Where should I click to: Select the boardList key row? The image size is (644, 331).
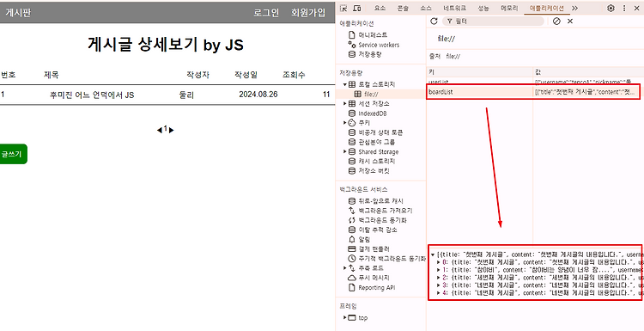click(x=533, y=92)
